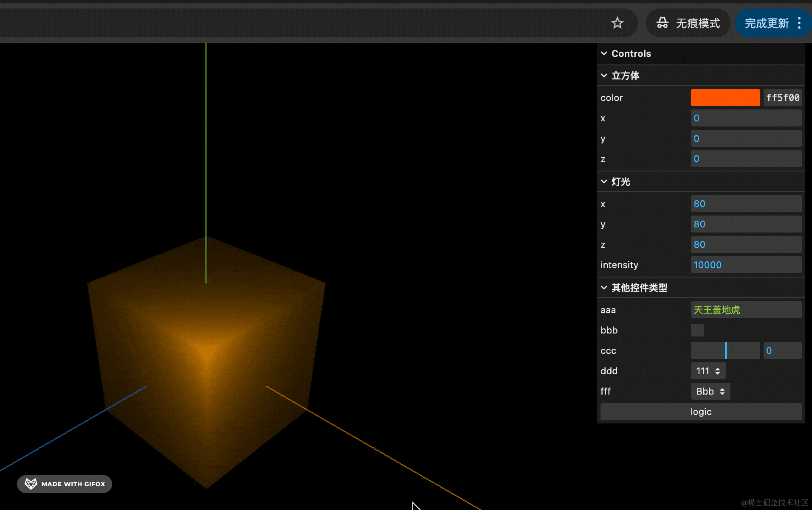Click the 完成更新 update button

coord(766,23)
